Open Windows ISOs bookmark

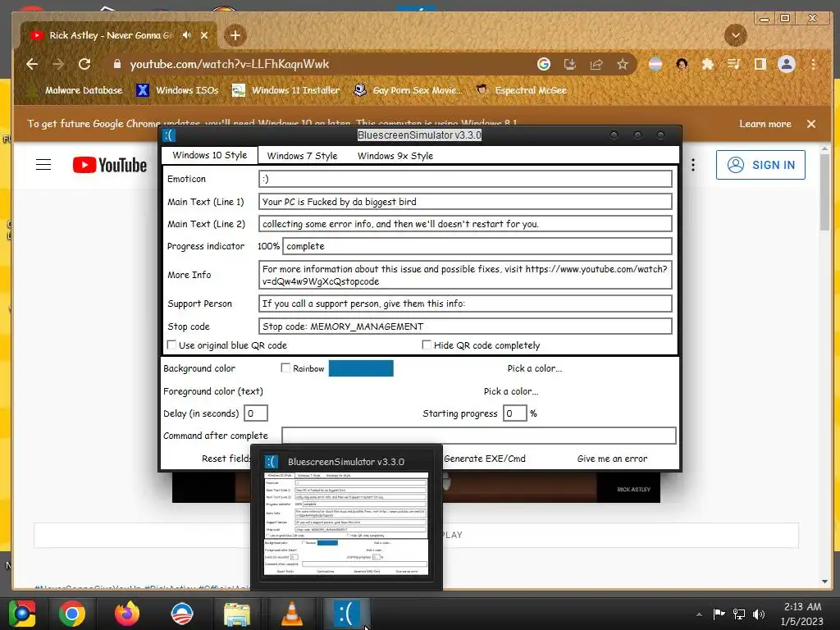177,90
